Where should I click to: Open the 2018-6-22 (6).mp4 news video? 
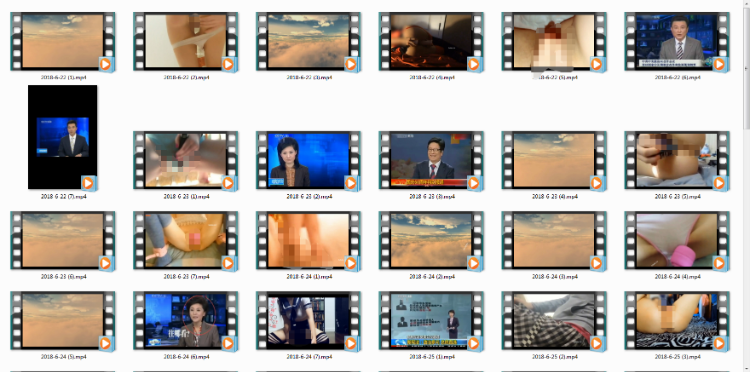tap(677, 41)
